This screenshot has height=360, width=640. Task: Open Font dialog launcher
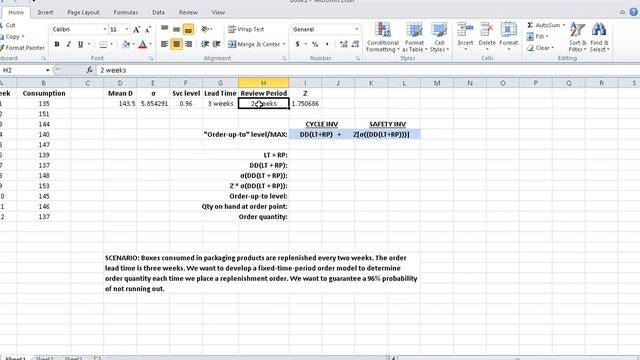tap(151, 59)
